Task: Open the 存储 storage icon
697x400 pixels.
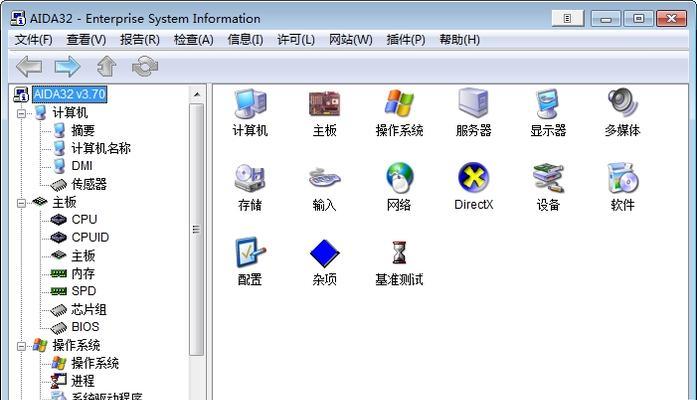Action: (x=250, y=187)
